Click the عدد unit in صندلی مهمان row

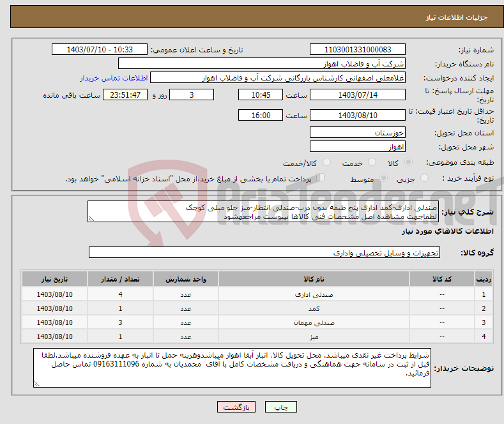point(186,322)
